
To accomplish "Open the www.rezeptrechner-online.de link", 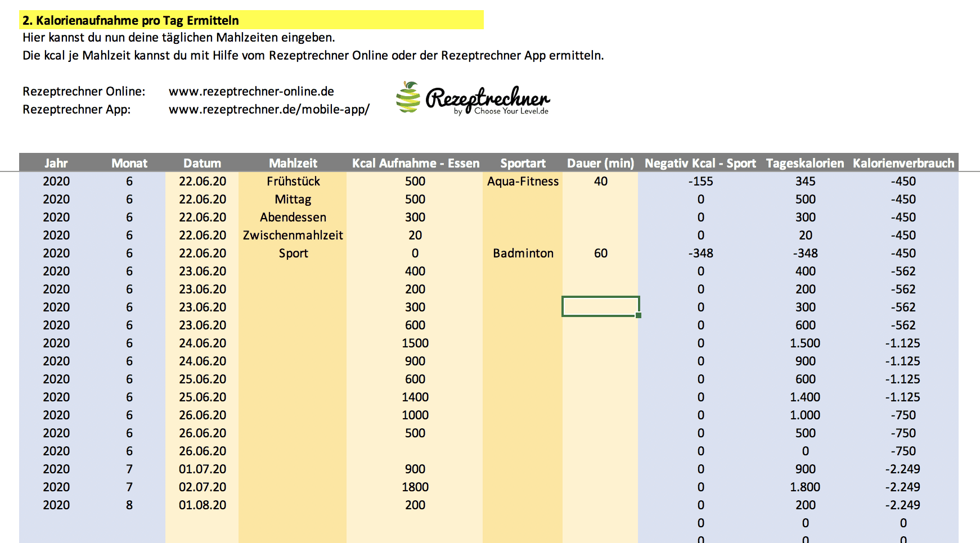I will [x=251, y=92].
